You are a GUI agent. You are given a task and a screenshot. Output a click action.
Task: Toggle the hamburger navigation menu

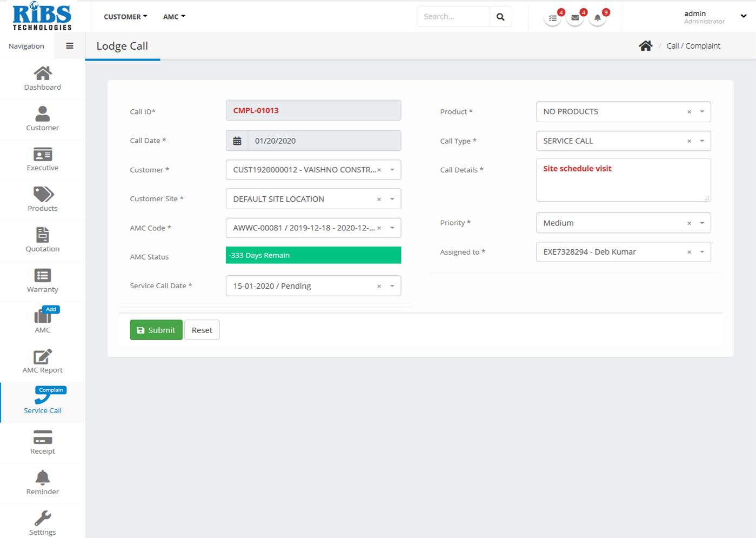(69, 46)
